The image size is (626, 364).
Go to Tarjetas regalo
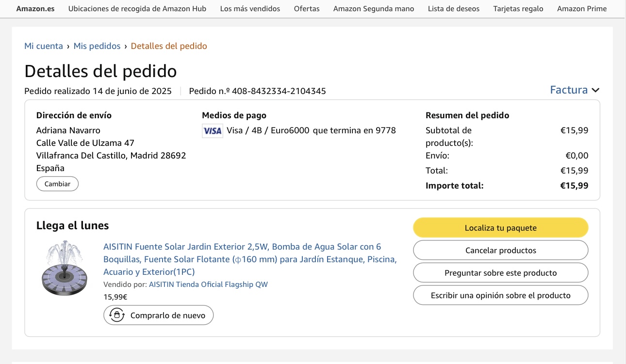tap(518, 9)
